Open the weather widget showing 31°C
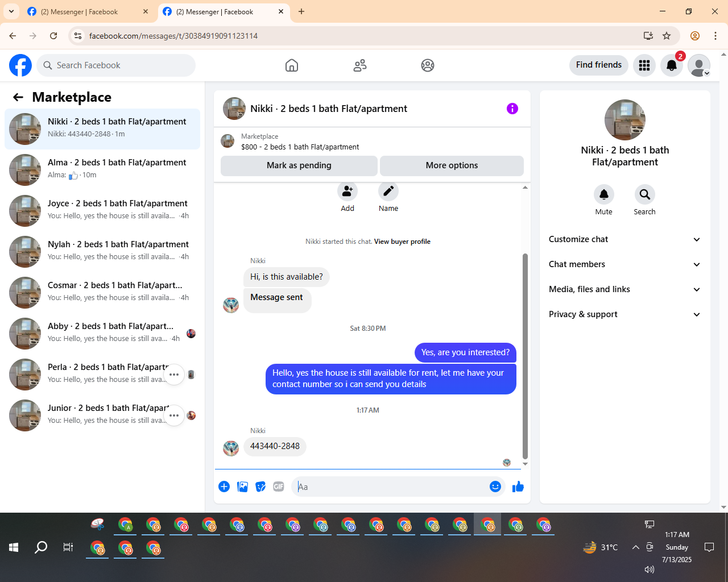This screenshot has width=728, height=582. click(601, 547)
